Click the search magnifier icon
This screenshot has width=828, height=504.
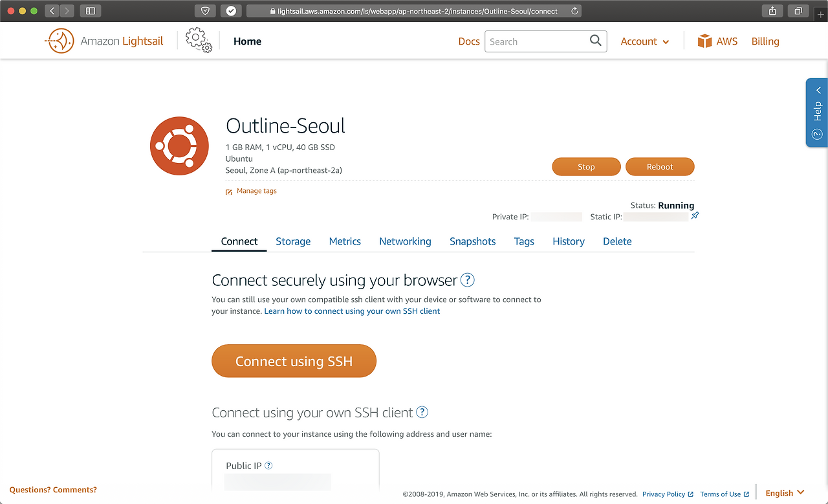tap(596, 41)
